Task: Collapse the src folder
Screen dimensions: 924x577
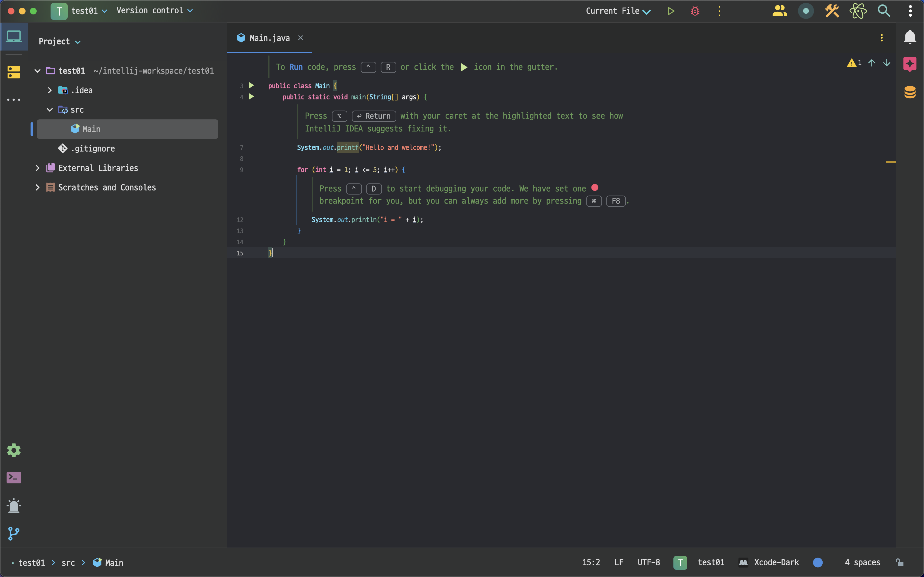Action: pos(50,110)
